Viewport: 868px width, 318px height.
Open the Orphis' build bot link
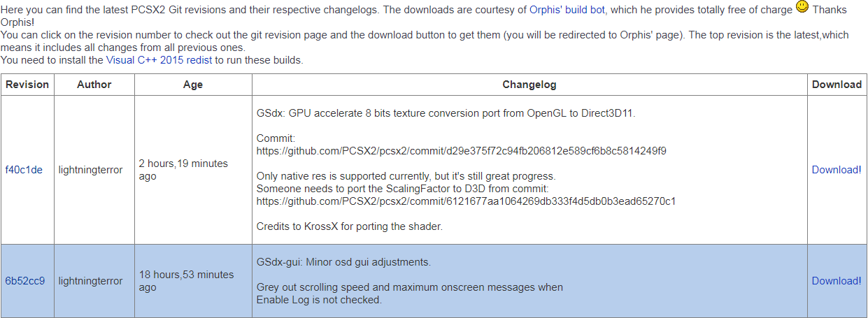pyautogui.click(x=569, y=10)
